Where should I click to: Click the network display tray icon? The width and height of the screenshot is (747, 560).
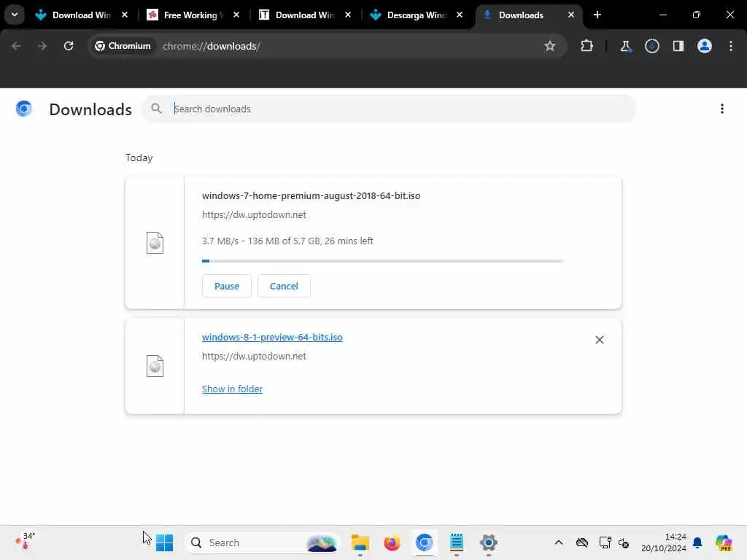605,542
